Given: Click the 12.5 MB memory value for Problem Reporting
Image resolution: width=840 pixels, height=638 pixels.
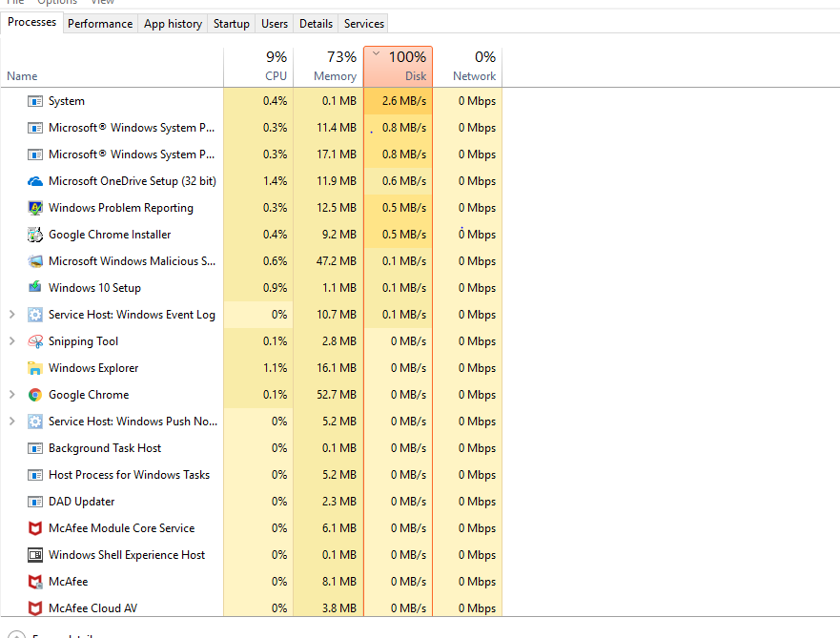Looking at the screenshot, I should [336, 208].
